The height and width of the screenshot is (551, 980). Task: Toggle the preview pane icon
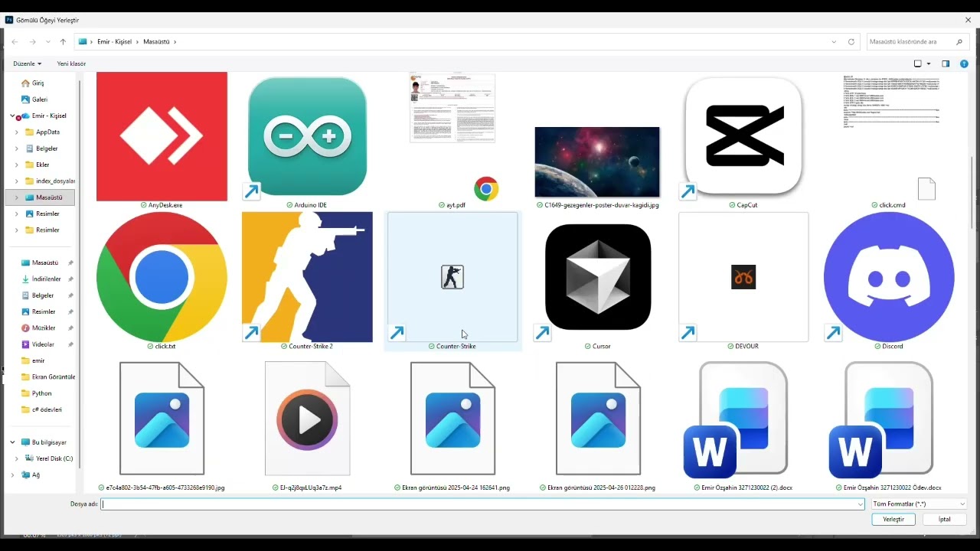point(946,64)
